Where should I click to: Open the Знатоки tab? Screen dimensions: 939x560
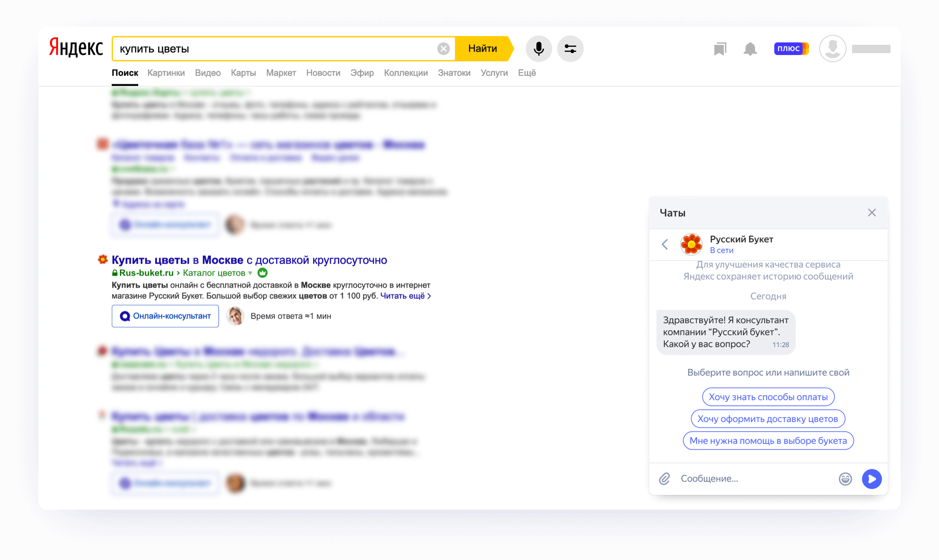[454, 73]
